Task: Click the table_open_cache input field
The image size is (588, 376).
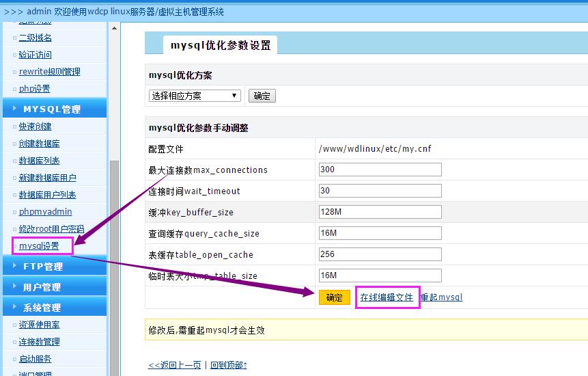Action: (x=380, y=254)
